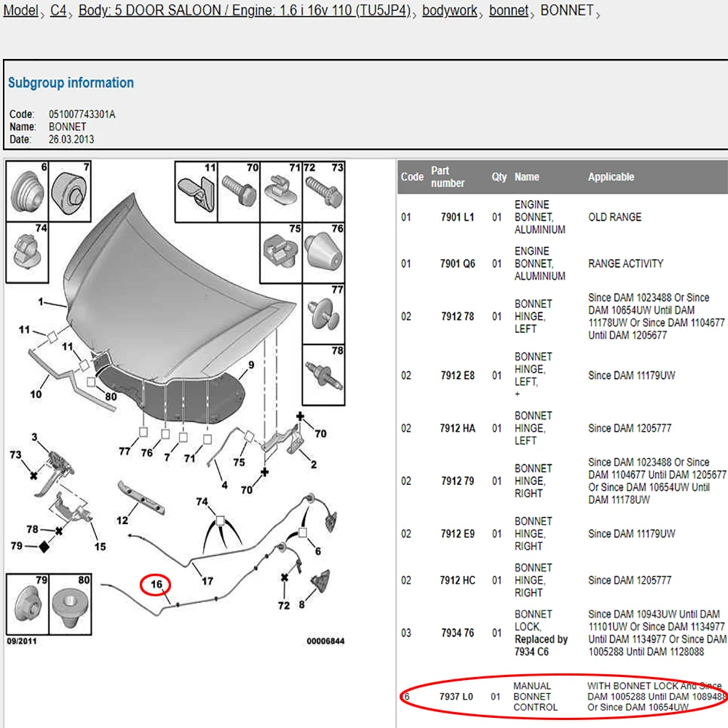Click subgroup code 051007743301A

point(82,114)
